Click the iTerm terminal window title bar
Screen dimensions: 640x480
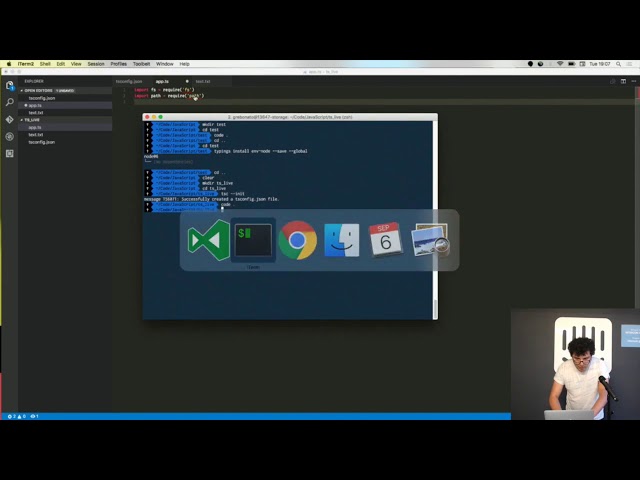[290, 117]
